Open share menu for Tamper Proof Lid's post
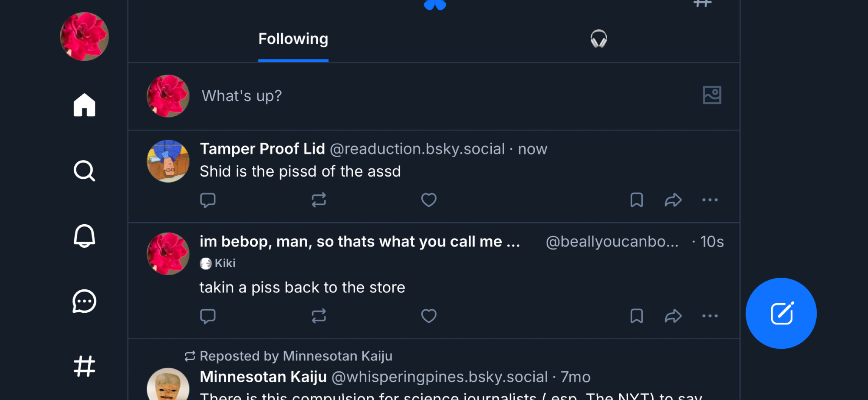Viewport: 868px width, 400px height. tap(673, 200)
